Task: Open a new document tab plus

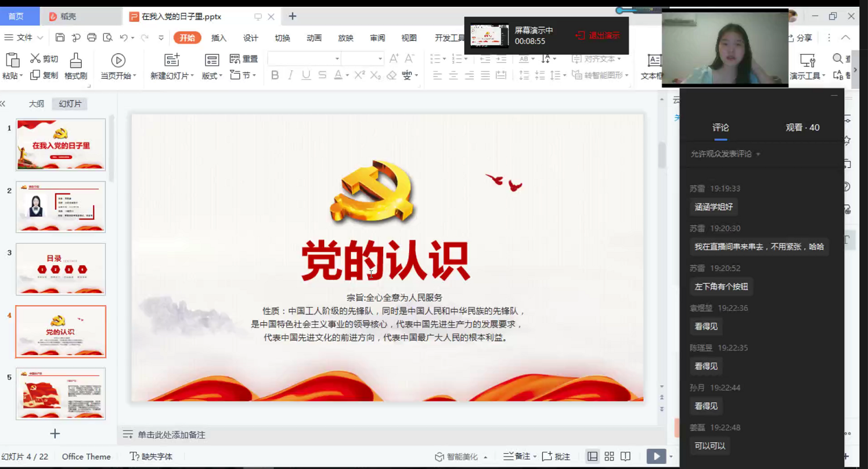Action: [x=292, y=16]
